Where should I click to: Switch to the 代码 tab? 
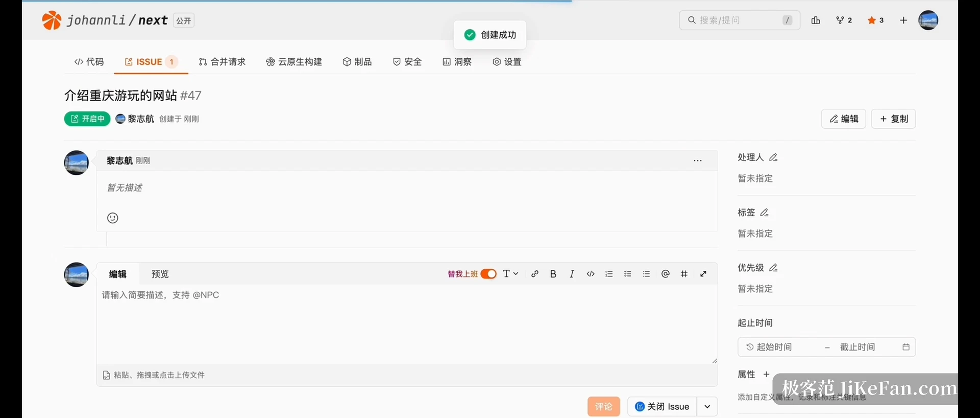pyautogui.click(x=89, y=62)
